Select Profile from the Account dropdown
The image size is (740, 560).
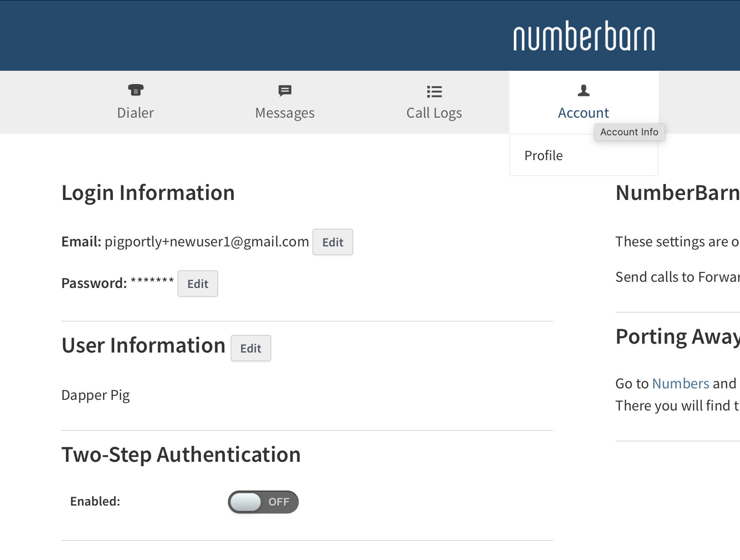coord(543,156)
